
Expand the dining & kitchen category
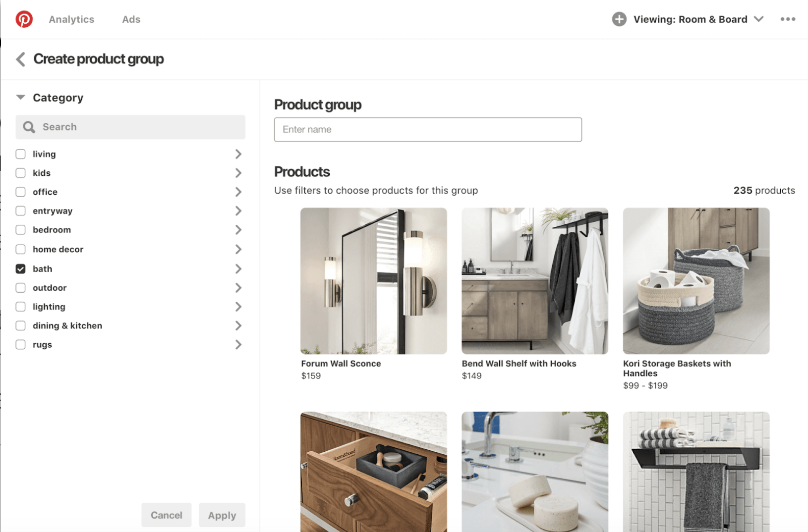(x=238, y=325)
